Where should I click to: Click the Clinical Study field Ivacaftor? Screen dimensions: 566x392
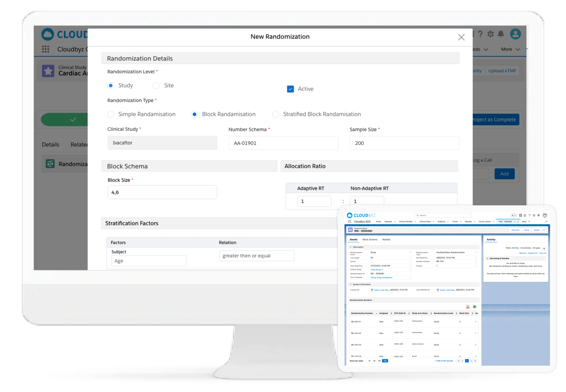pos(162,143)
